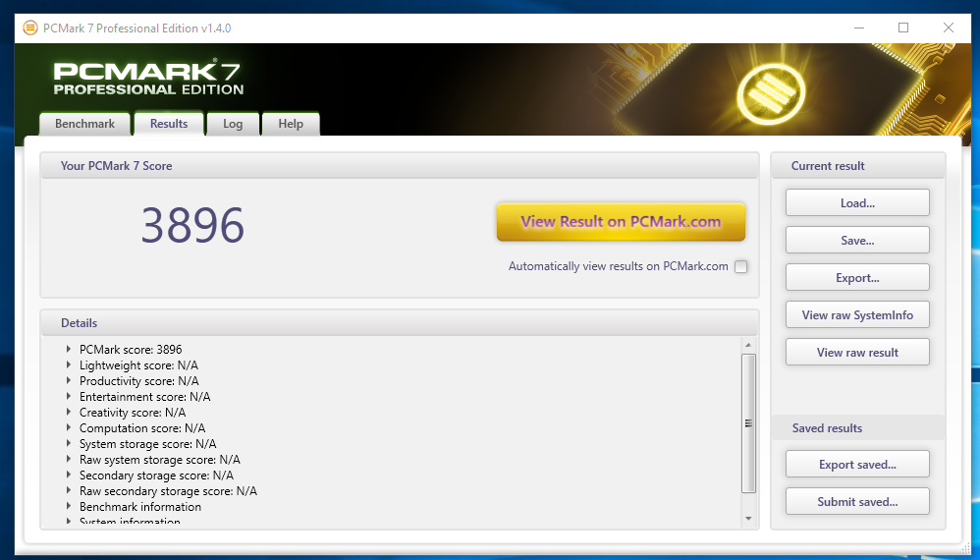Image resolution: width=980 pixels, height=560 pixels.
Task: Click the Export... button
Action: (x=857, y=278)
